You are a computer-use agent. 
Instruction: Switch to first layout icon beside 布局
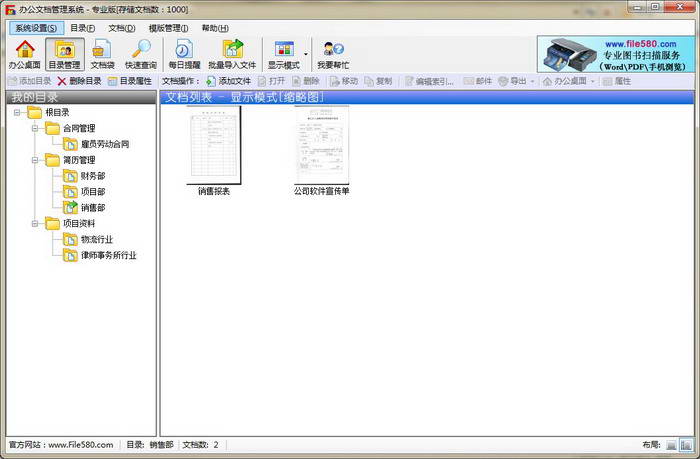(671, 445)
